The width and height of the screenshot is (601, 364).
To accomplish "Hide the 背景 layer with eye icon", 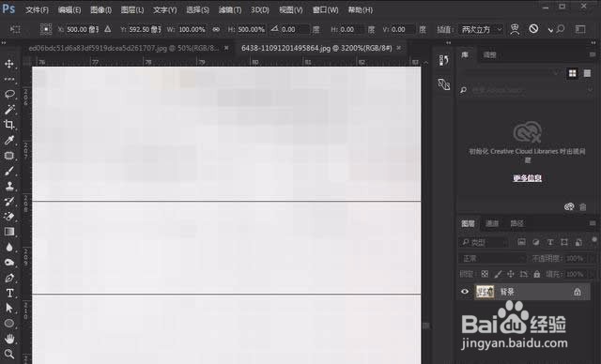I will pos(465,292).
